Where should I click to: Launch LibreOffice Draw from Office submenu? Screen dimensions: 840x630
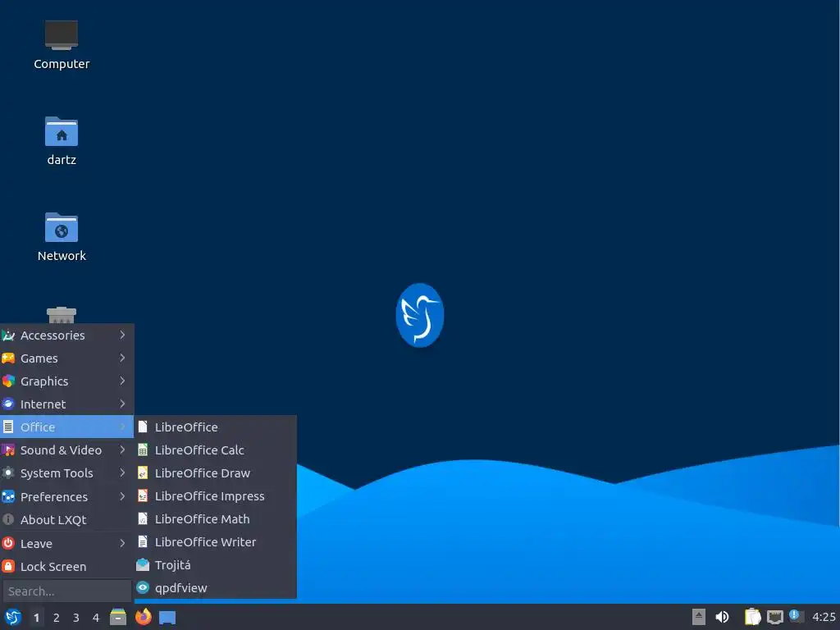click(216, 473)
